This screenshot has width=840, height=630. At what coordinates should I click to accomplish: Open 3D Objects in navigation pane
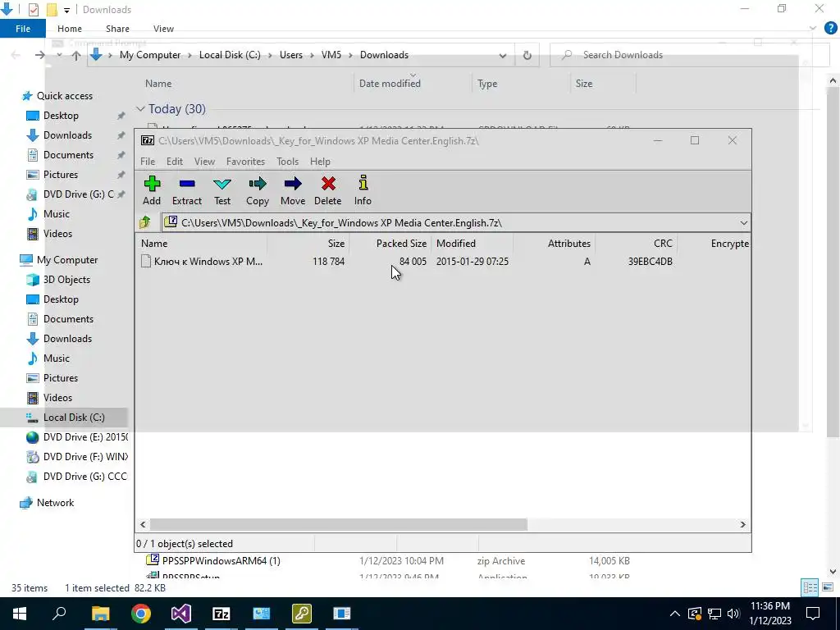point(66,280)
